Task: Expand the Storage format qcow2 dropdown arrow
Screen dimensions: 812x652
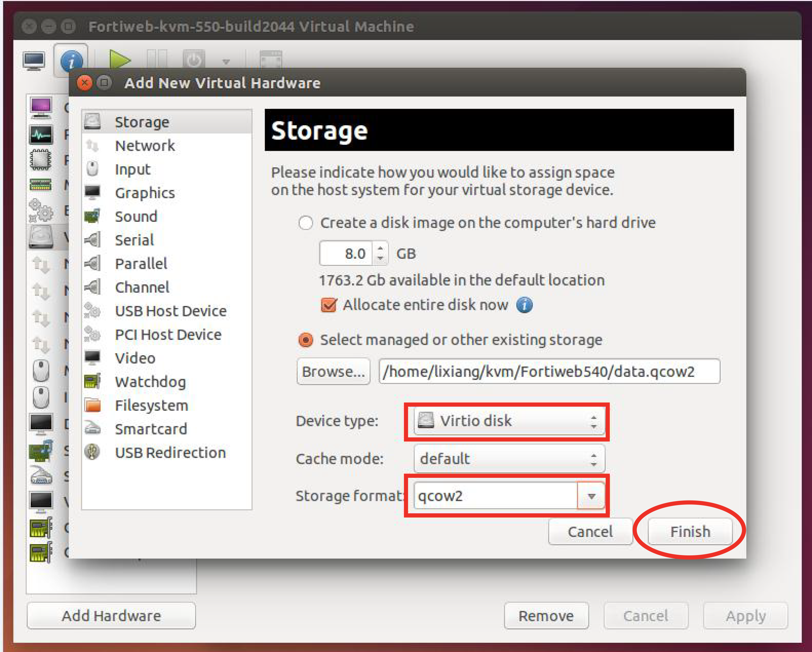Action: [591, 496]
